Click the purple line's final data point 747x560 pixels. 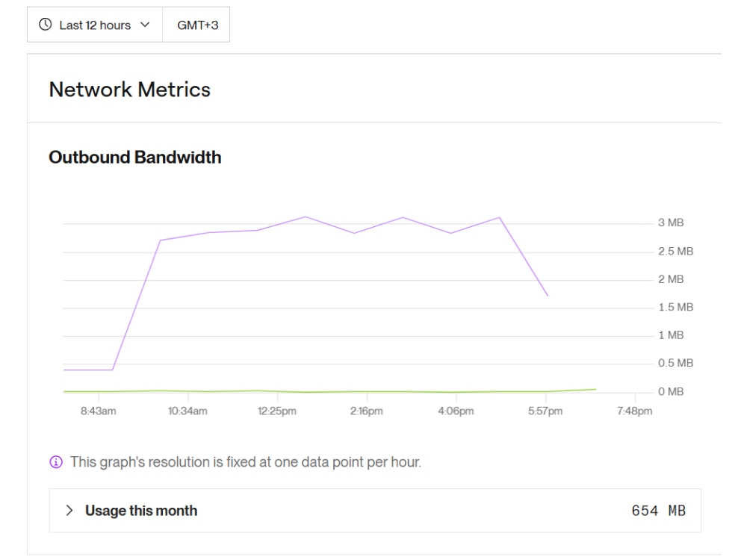[548, 296]
